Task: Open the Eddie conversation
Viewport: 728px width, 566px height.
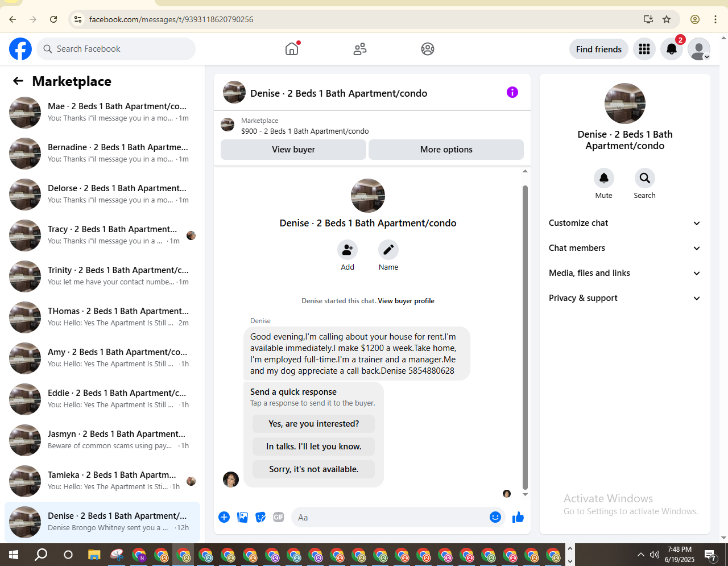Action: pyautogui.click(x=102, y=399)
